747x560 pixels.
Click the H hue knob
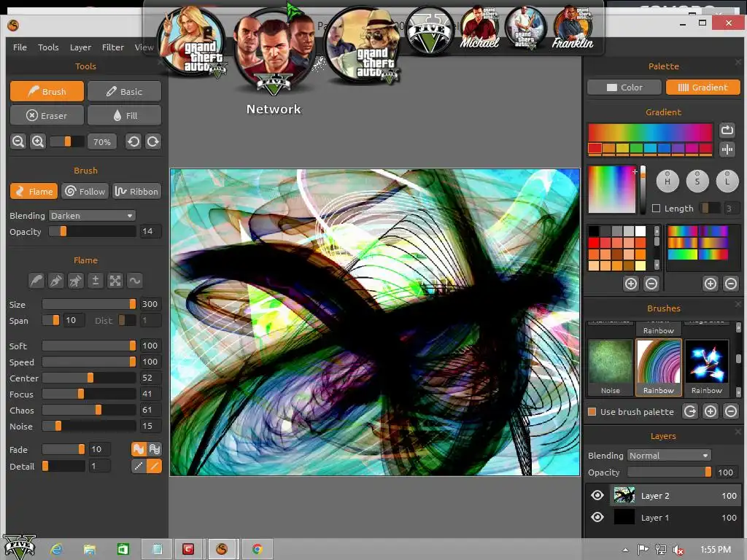[x=667, y=181]
